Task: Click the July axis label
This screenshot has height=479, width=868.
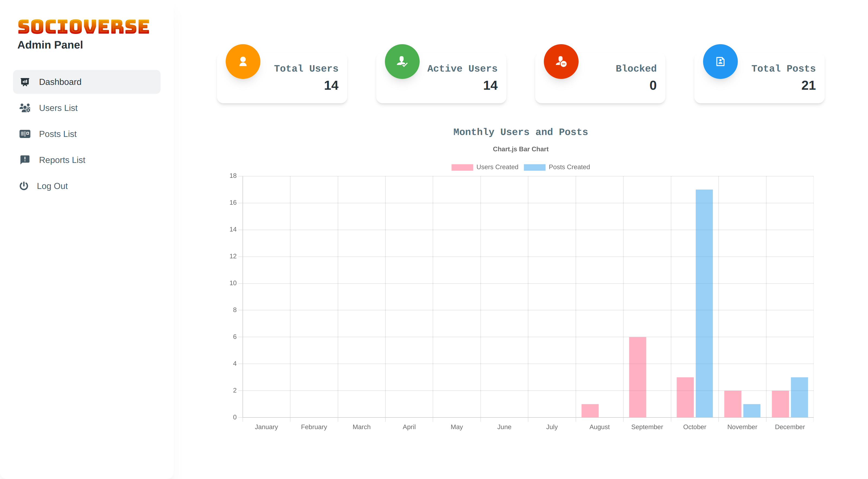Action: click(552, 427)
